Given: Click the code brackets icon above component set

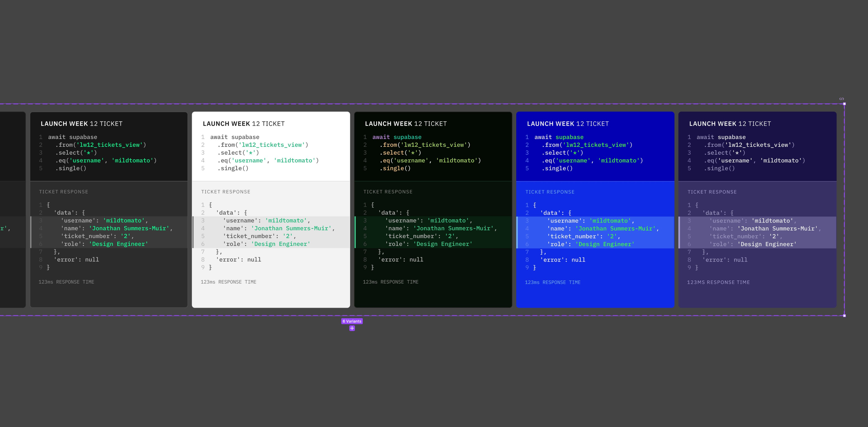Looking at the screenshot, I should 841,99.
